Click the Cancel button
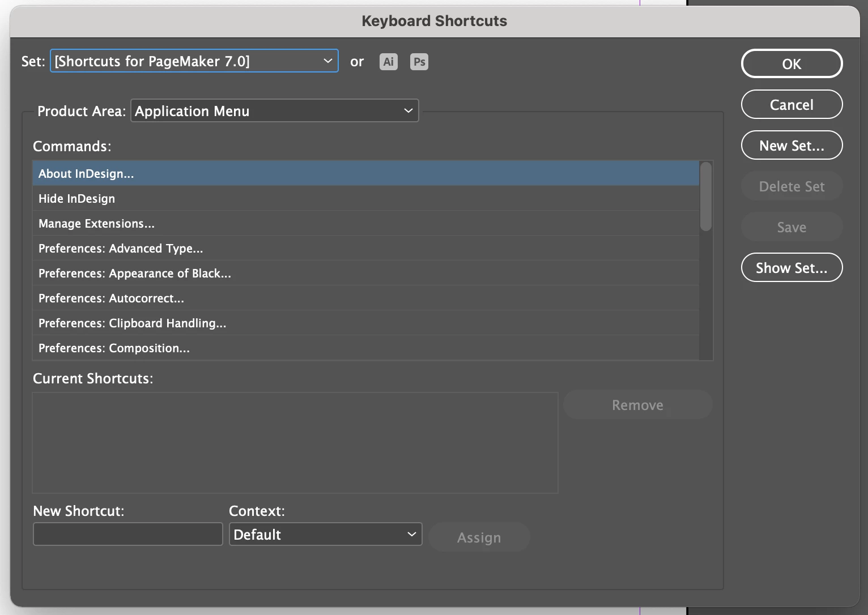868x615 pixels. tap(792, 104)
